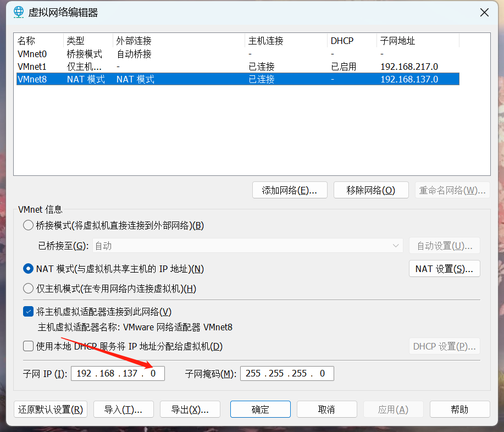The height and width of the screenshot is (432, 504).
Task: Click the 子网掩码 input field
Action: [x=287, y=374]
